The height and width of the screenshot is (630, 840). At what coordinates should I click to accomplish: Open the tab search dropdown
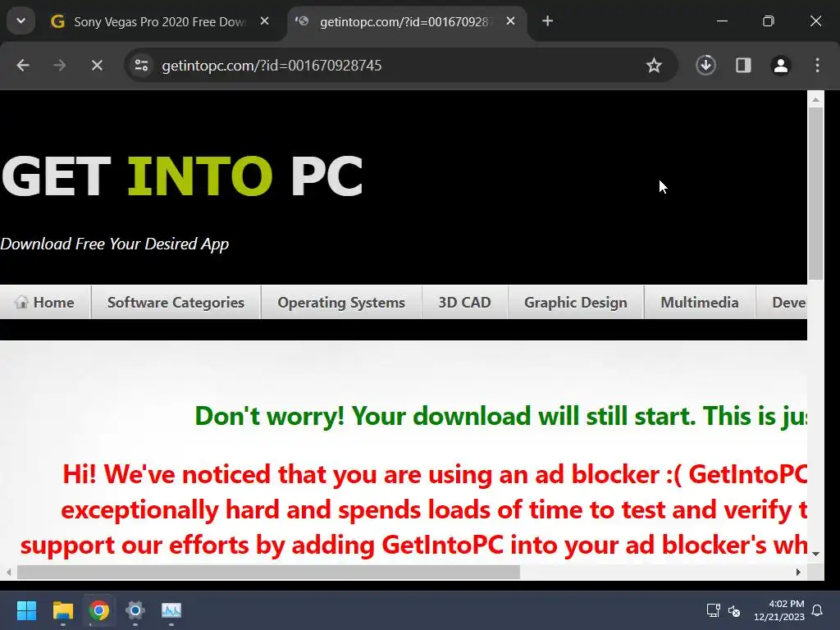(21, 21)
